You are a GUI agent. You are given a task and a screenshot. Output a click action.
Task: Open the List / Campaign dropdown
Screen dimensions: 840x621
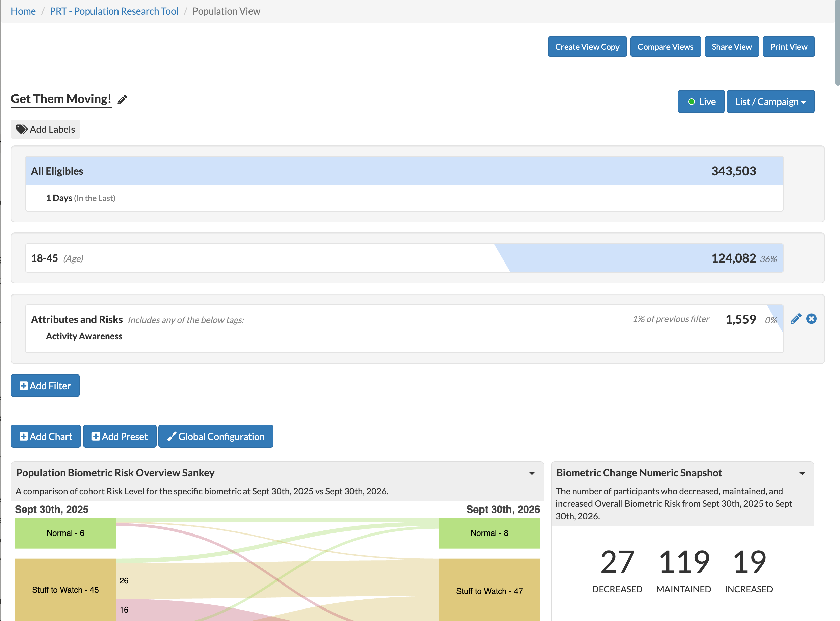coord(770,101)
